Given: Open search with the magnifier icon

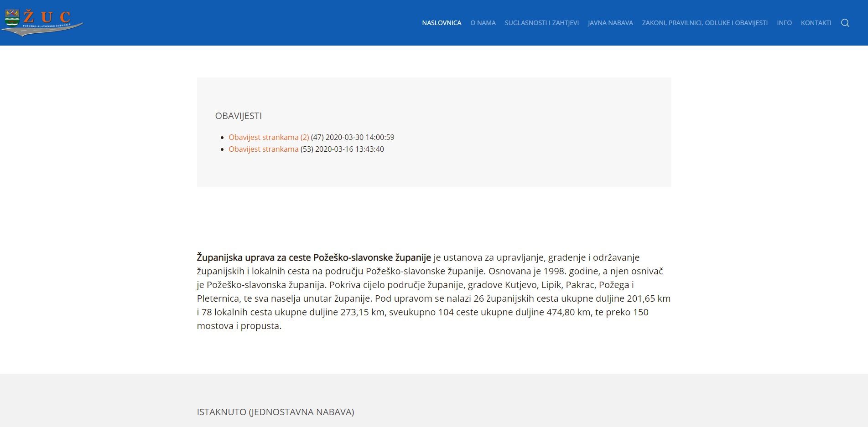Looking at the screenshot, I should coord(845,23).
